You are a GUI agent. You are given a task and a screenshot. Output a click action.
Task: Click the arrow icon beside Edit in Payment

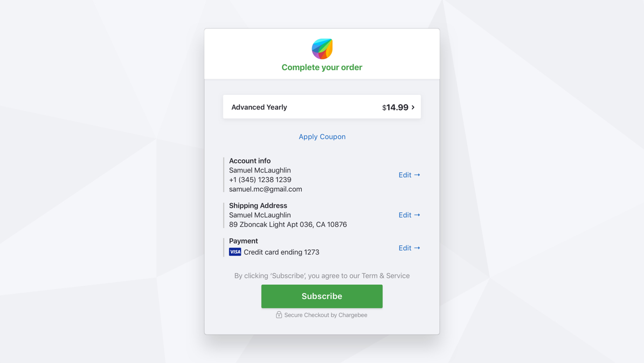(417, 248)
